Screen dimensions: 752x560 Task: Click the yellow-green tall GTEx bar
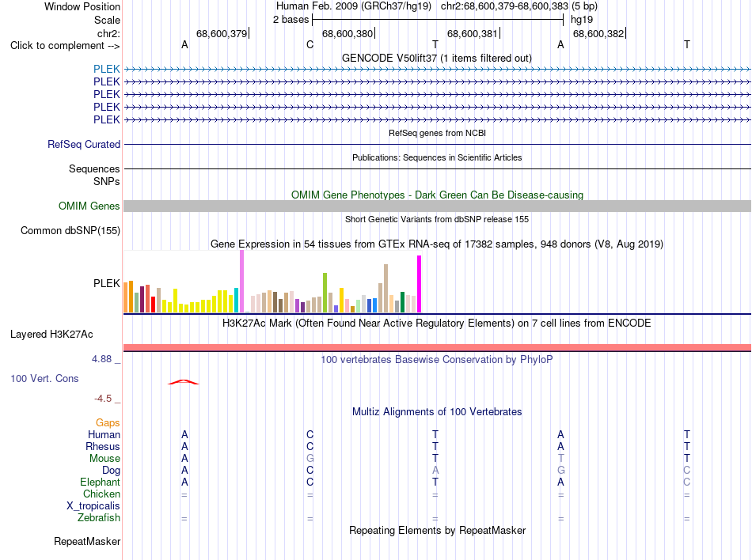click(x=325, y=293)
